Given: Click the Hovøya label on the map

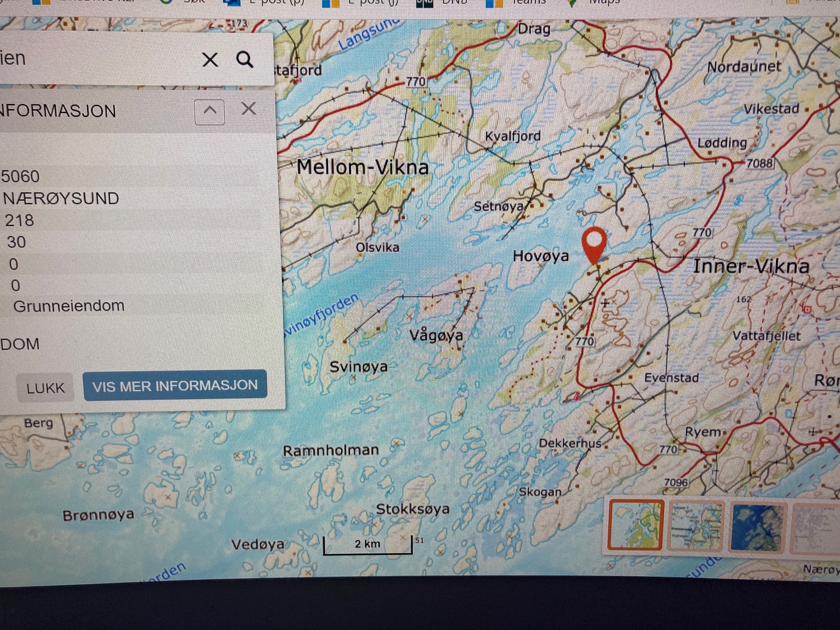Looking at the screenshot, I should coord(541,256).
